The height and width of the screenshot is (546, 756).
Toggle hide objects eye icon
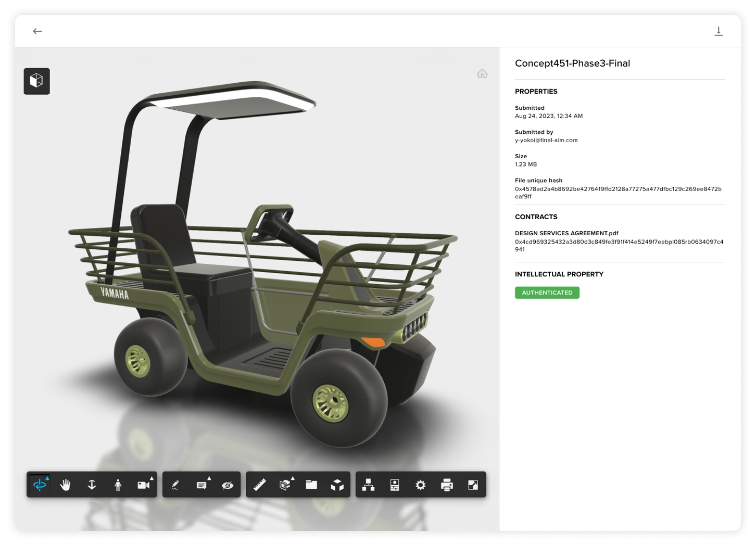point(228,485)
